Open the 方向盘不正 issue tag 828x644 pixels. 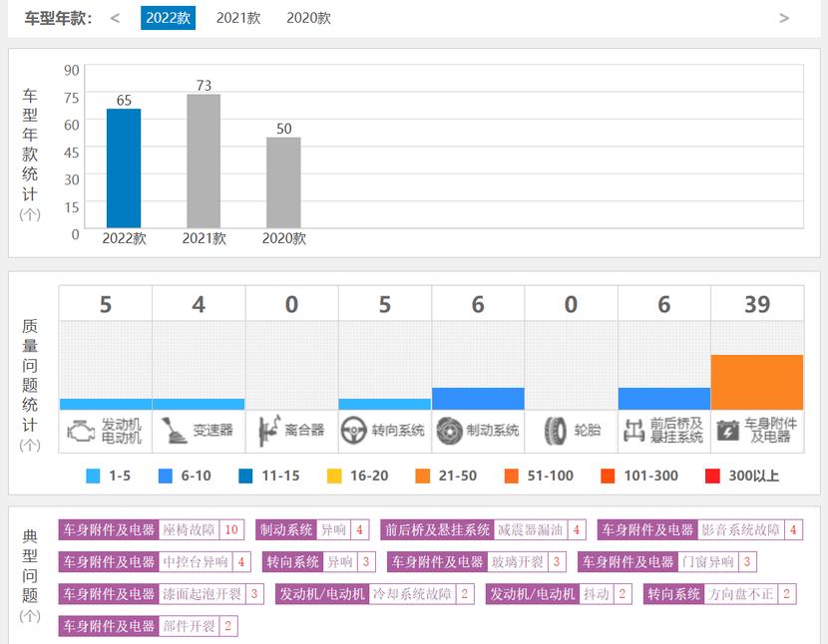719,594
